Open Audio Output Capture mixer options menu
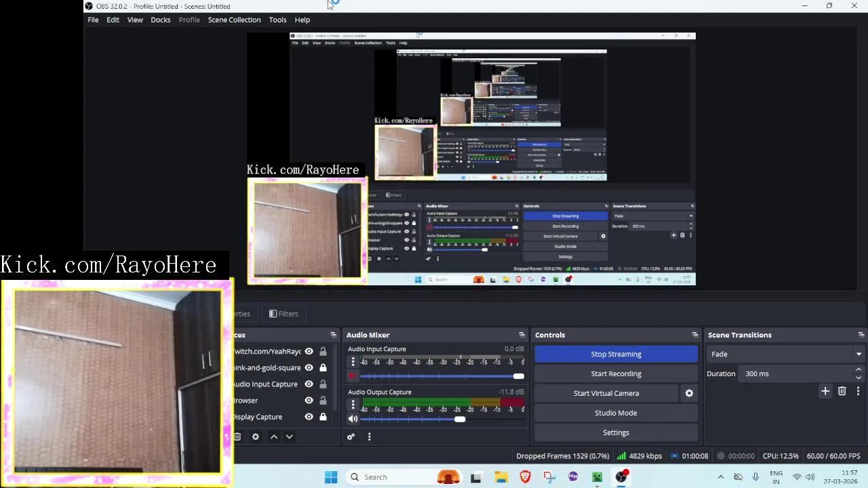Screen dimensions: 868x488 click(353, 405)
